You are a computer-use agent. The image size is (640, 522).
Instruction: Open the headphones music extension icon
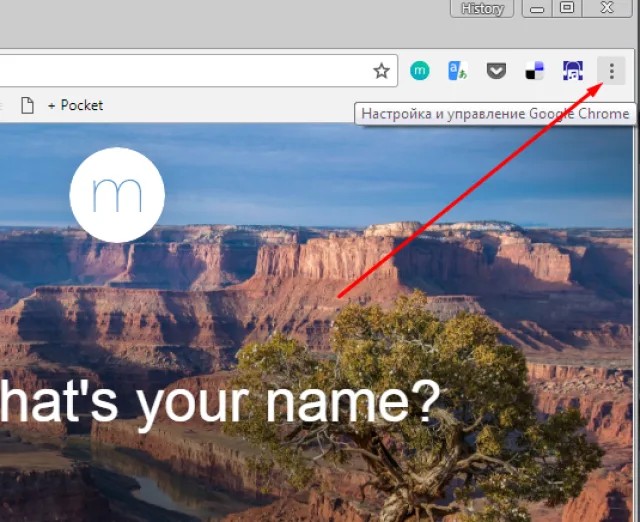tap(573, 71)
